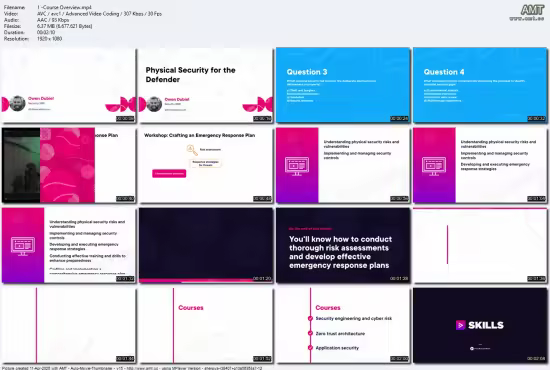Viewport: 550px width, 370px height.
Task: Select the white thumbnail with the short pink line
Action: pyautogui.click(x=480, y=245)
